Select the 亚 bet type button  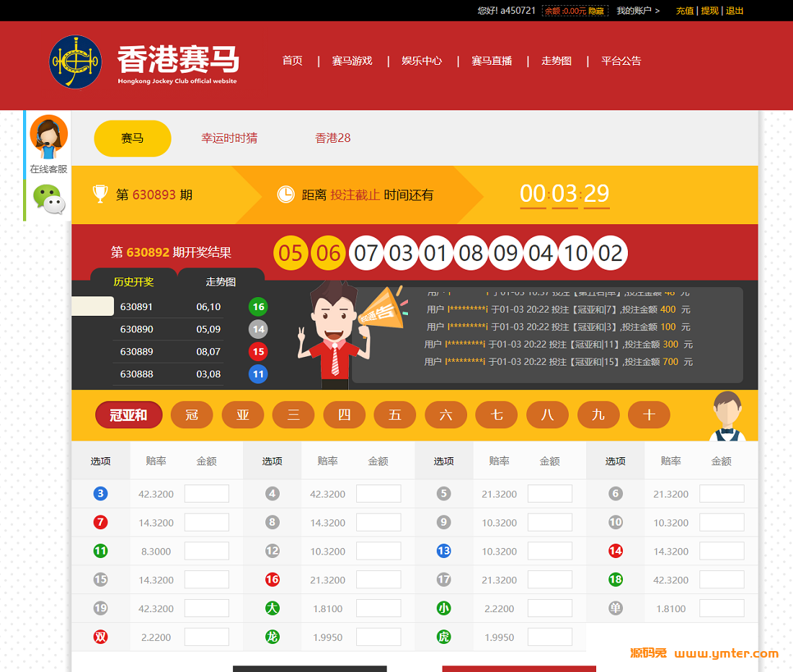pyautogui.click(x=243, y=415)
